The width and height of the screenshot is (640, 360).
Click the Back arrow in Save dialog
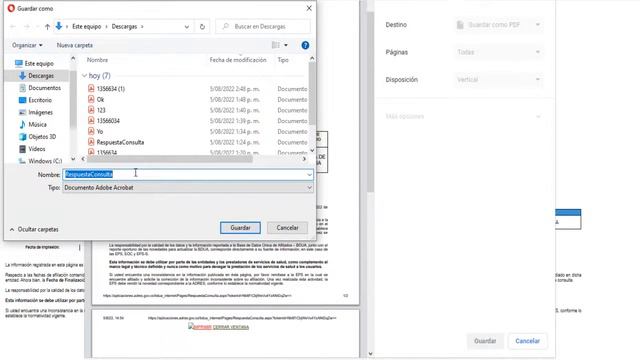13,27
